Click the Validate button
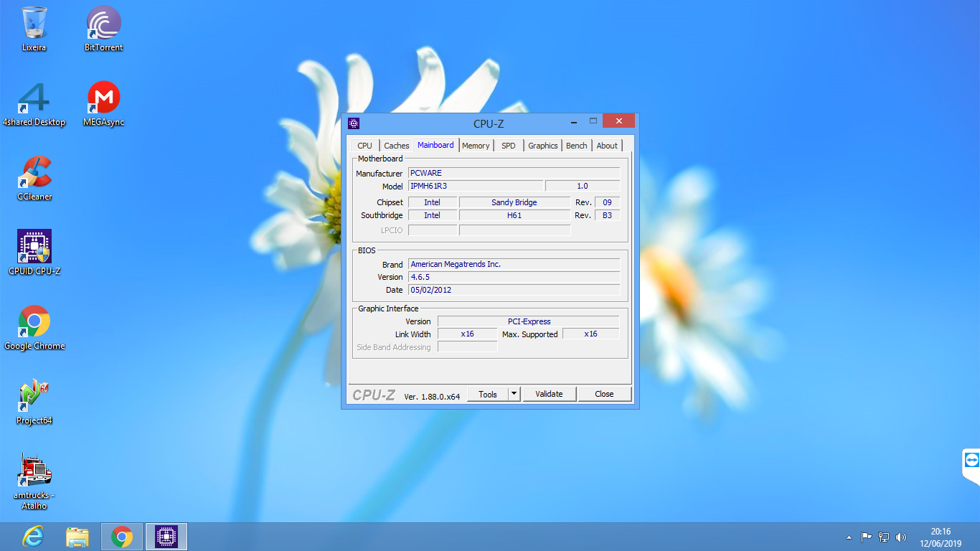 [550, 394]
